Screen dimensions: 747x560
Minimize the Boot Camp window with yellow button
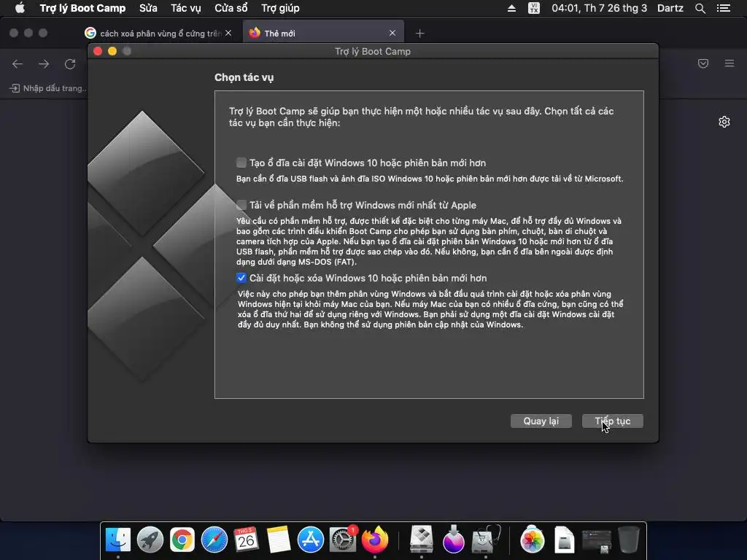tap(112, 51)
